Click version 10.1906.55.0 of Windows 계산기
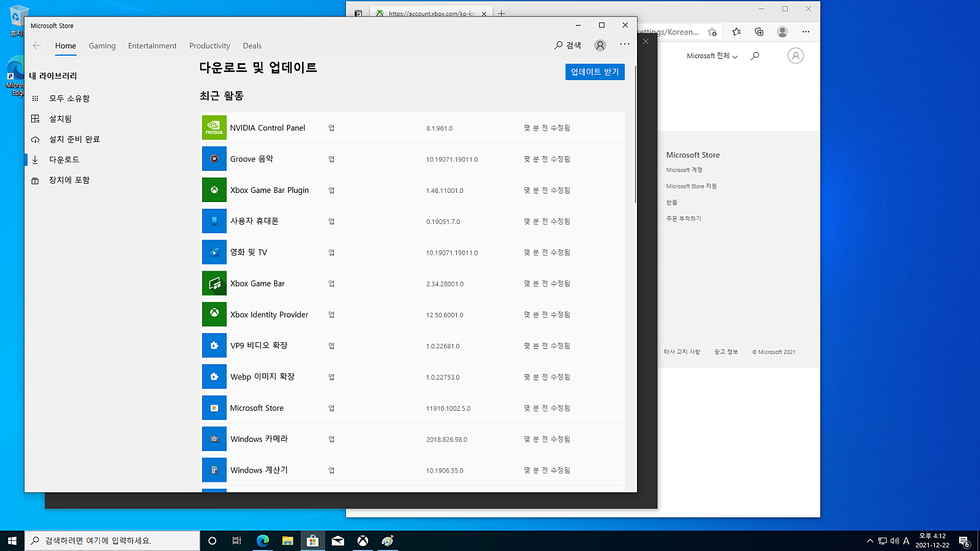Screen dimensions: 980x551 click(x=445, y=471)
